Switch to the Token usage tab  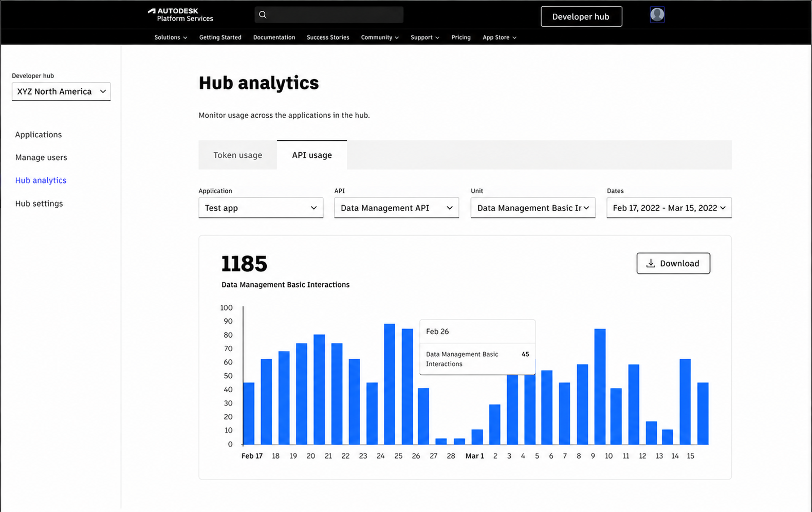pos(237,155)
